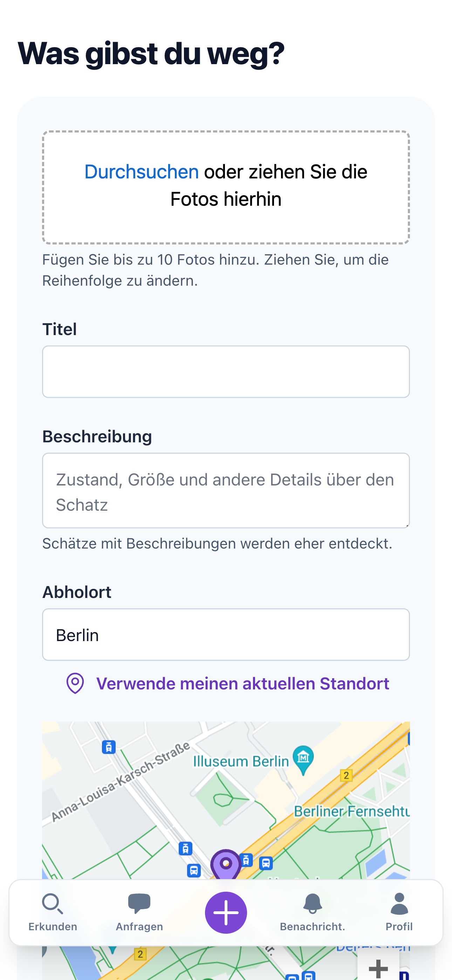
Task: Open the Profil person tab
Action: pos(399,912)
